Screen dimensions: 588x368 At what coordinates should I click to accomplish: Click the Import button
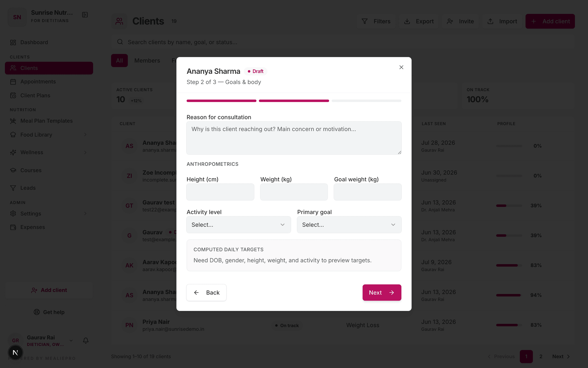(x=502, y=21)
